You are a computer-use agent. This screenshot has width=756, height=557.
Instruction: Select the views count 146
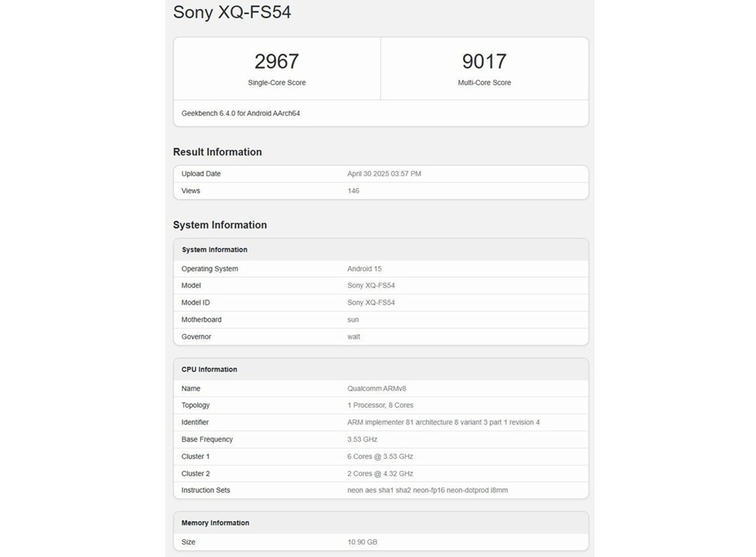[x=354, y=191]
